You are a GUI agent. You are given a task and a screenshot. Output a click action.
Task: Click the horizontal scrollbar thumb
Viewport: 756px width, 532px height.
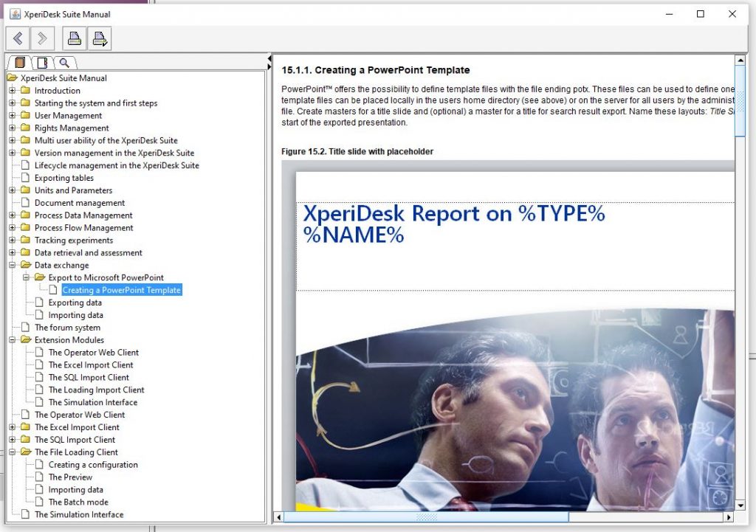tap(426, 517)
